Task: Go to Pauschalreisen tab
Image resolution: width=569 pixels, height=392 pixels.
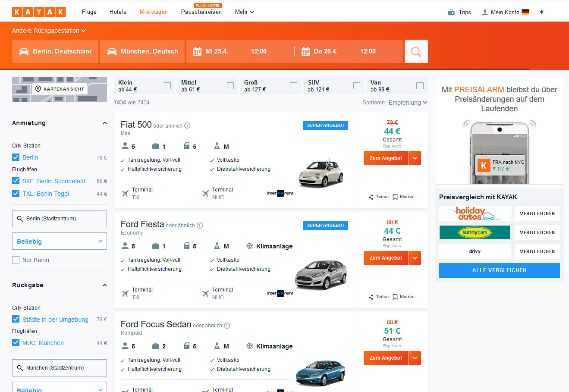Action: click(x=201, y=12)
